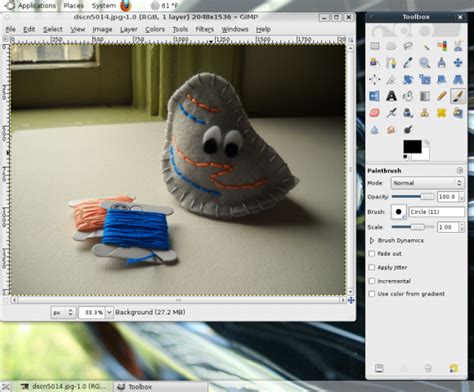The image size is (474, 392).
Task: Select the Flip tool
Action: [x=375, y=96]
